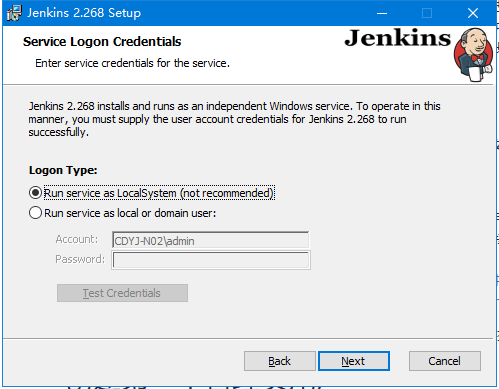Click the empty Password input field
The image size is (499, 389).
211,260
